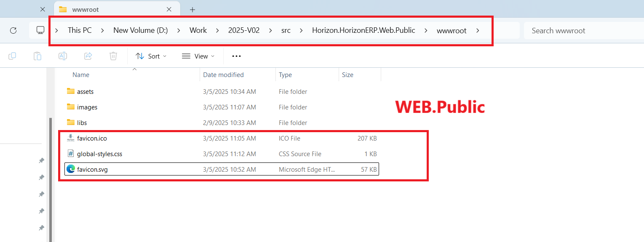Select the libs folder name

82,122
